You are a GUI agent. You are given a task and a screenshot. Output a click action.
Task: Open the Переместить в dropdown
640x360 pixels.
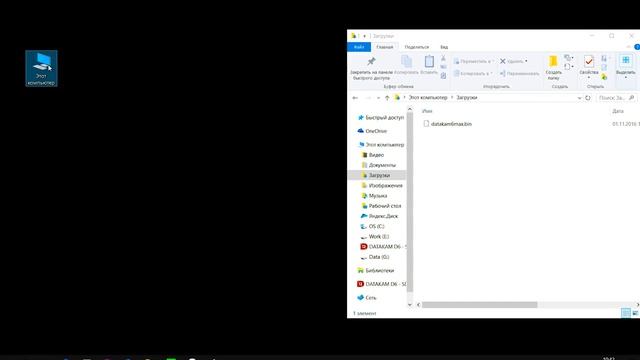(x=473, y=61)
